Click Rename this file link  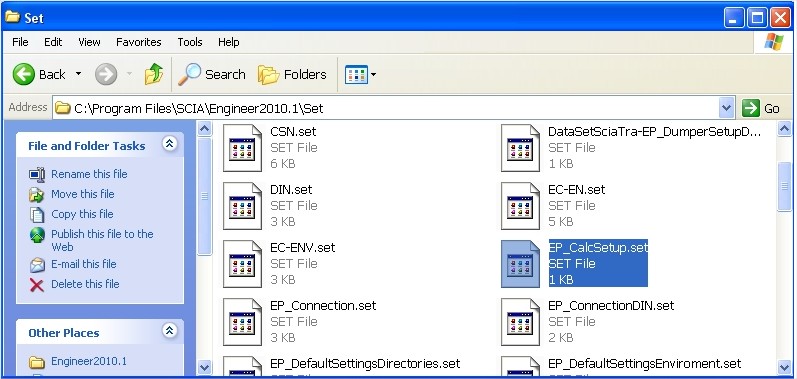89,174
